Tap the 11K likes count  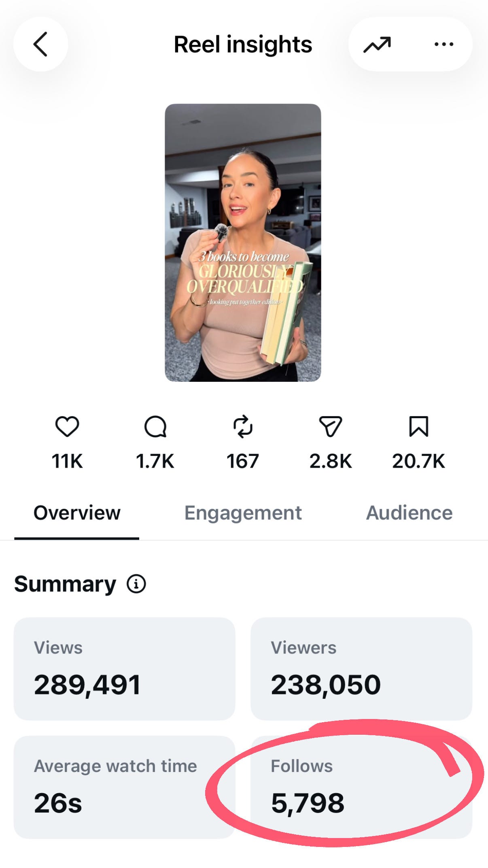pyautogui.click(x=67, y=461)
